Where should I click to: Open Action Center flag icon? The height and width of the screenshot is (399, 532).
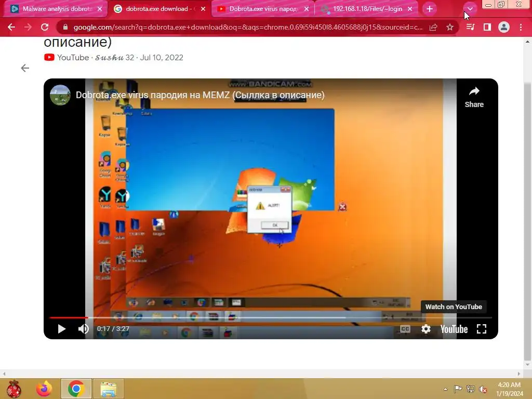458,389
